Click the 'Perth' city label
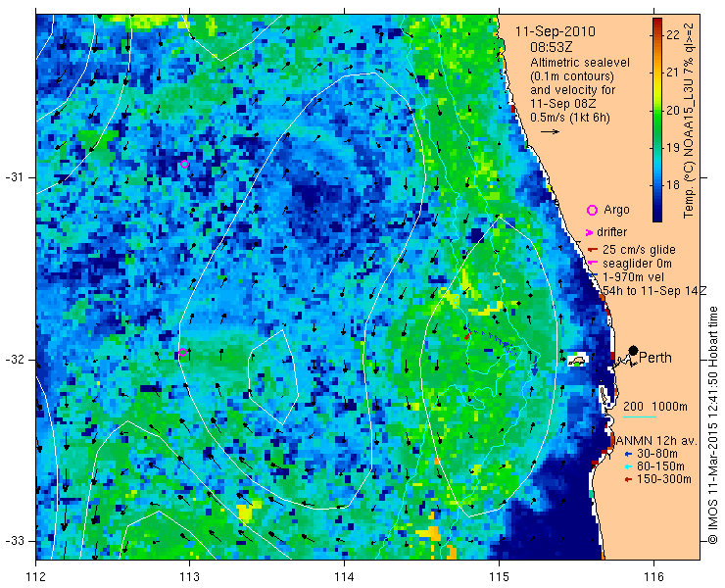 (655, 358)
